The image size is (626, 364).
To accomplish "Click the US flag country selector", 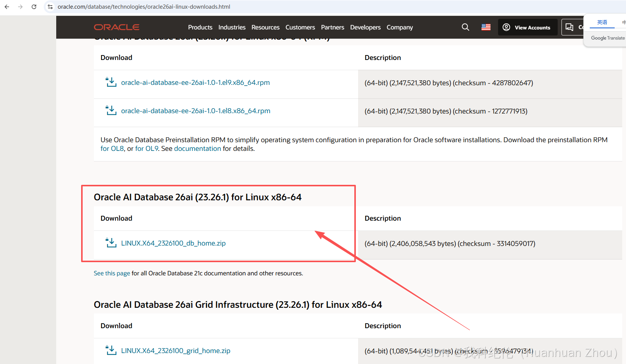I will point(486,27).
